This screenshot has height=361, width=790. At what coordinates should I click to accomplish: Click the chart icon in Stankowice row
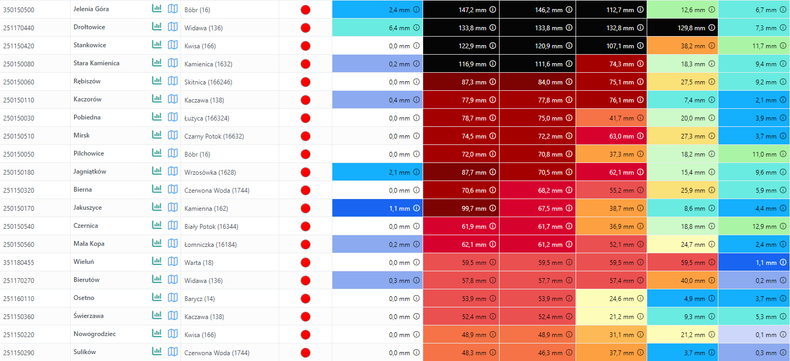pyautogui.click(x=157, y=45)
